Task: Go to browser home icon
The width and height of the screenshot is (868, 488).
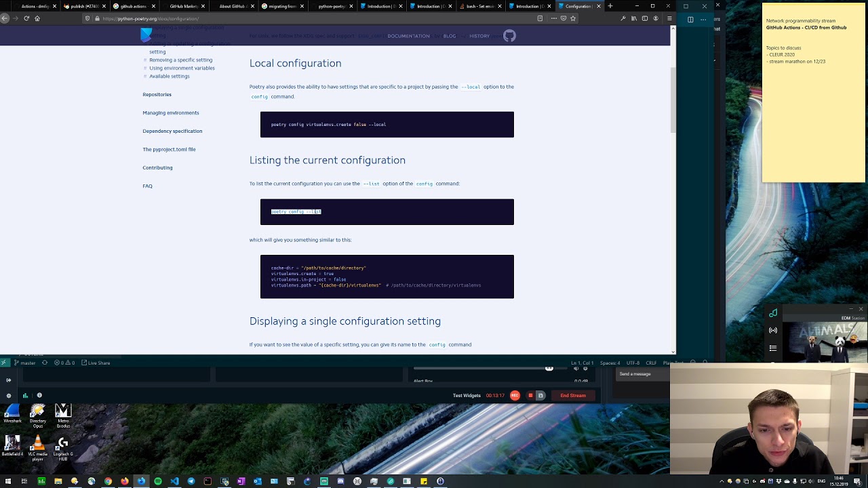Action: (x=37, y=18)
